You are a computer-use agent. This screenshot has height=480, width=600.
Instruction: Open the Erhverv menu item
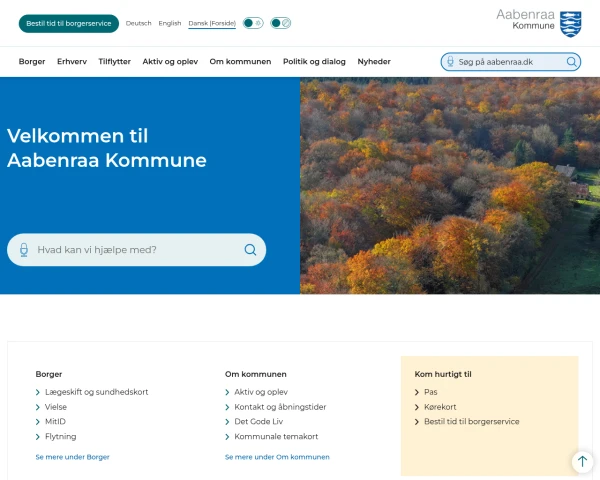[x=72, y=62]
